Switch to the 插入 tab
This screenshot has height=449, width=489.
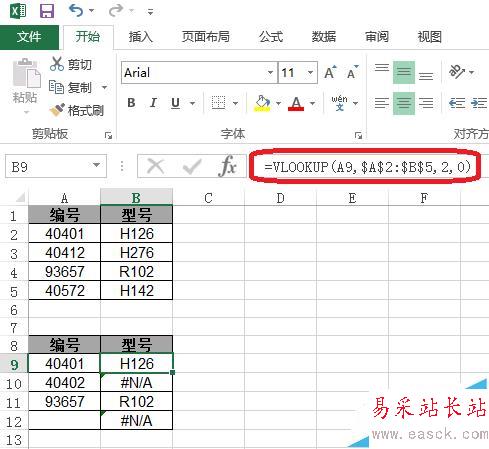click(141, 37)
